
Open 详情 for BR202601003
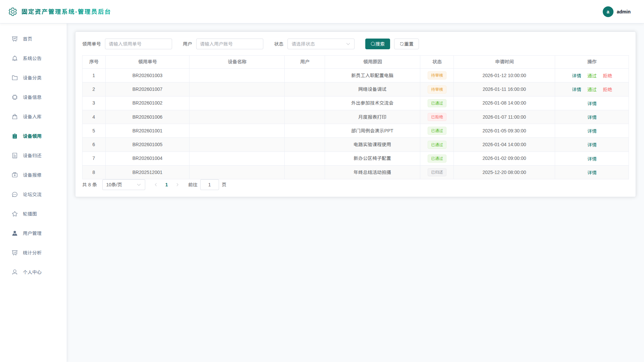click(576, 76)
